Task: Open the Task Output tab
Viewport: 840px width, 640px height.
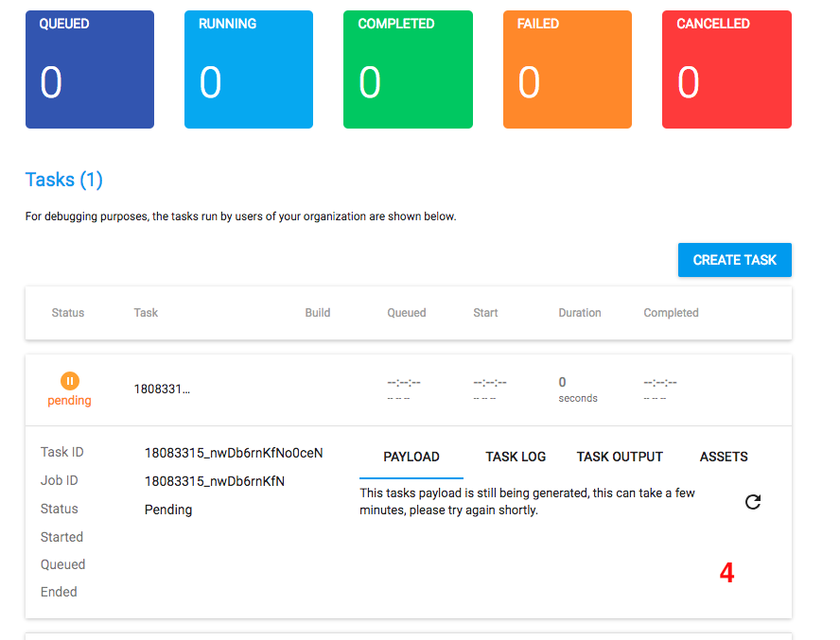Action: coord(620,457)
